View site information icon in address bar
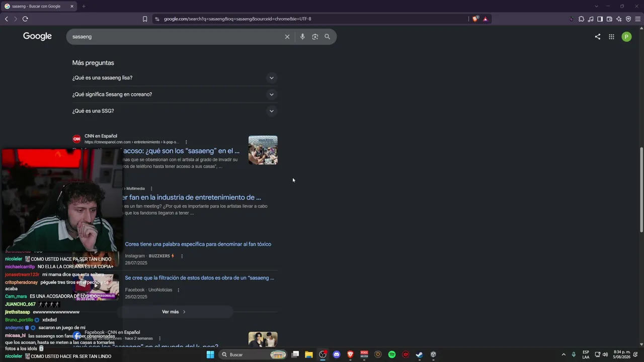 point(157,19)
